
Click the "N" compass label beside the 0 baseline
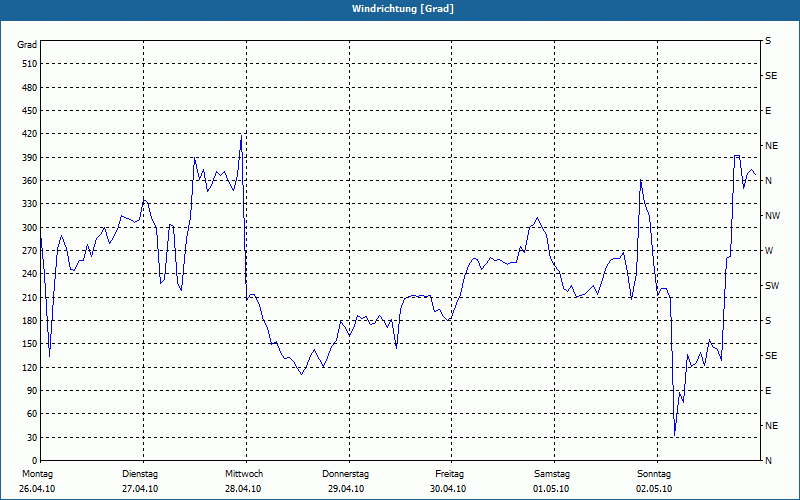point(768,461)
